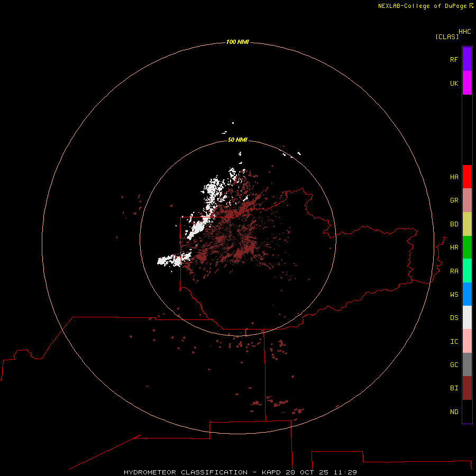This screenshot has width=476, height=476.
Task: Click the magenta UK color swatch
Action: [467, 83]
